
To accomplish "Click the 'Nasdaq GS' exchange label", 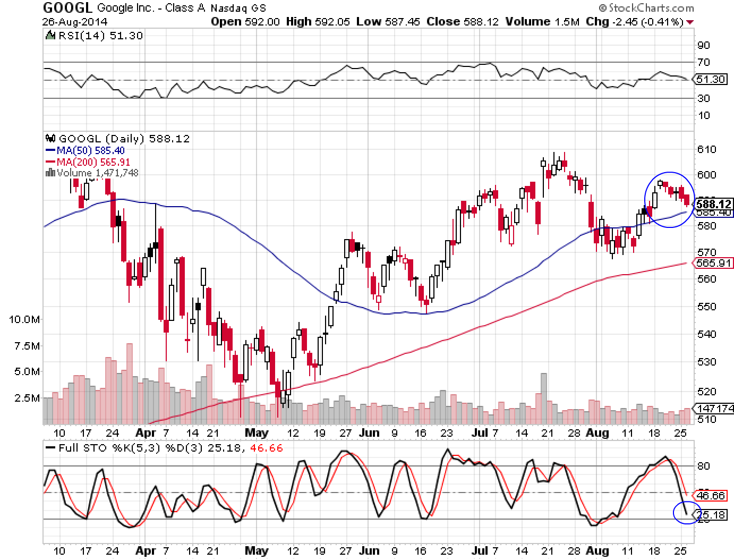I will [x=240, y=8].
